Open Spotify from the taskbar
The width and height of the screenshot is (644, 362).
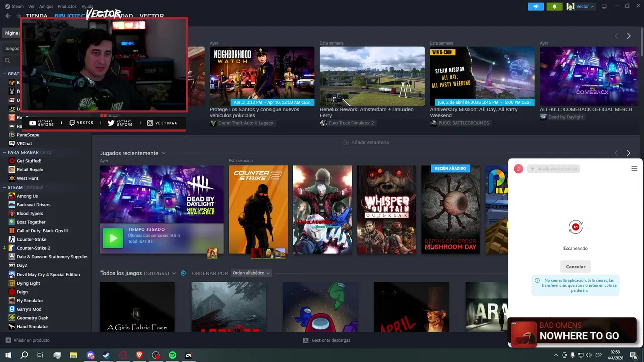[x=172, y=355]
